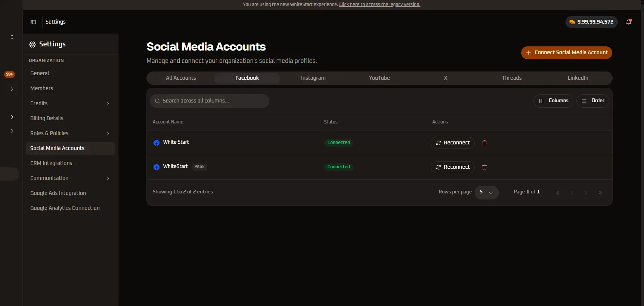Open Billing Details
The width and height of the screenshot is (644, 306).
pyautogui.click(x=70, y=118)
